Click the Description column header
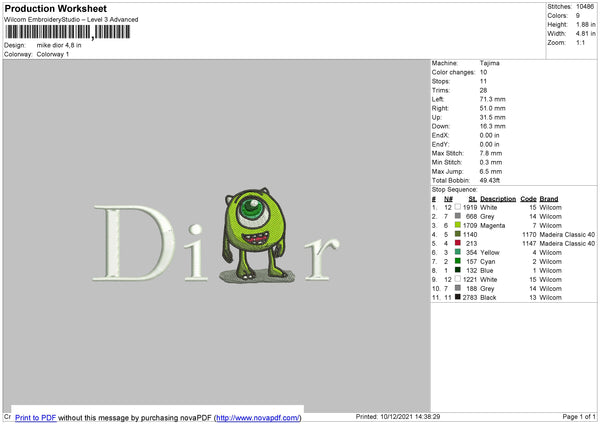This screenshot has height=424, width=600. click(x=498, y=199)
